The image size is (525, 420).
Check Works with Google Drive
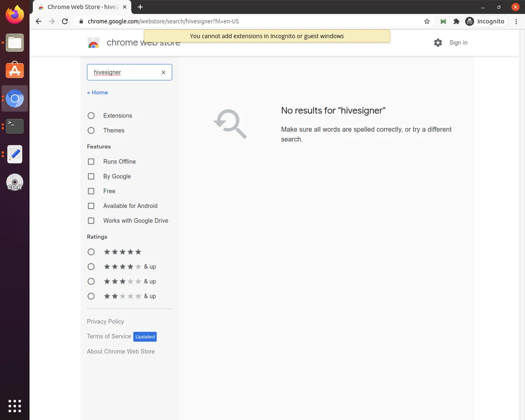91,221
